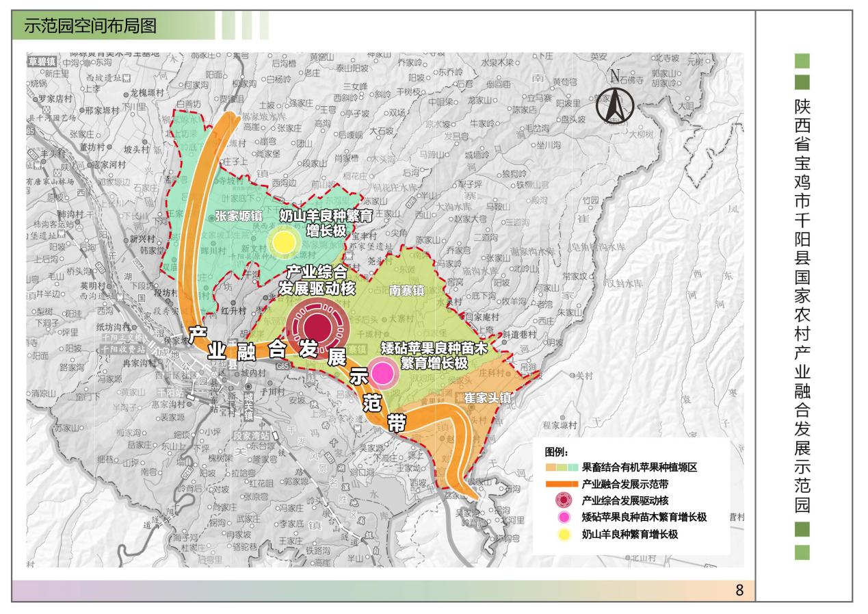Image resolution: width=868 pixels, height=614 pixels.
Task: Select the 张家塬镇 label on the map
Action: point(239,216)
